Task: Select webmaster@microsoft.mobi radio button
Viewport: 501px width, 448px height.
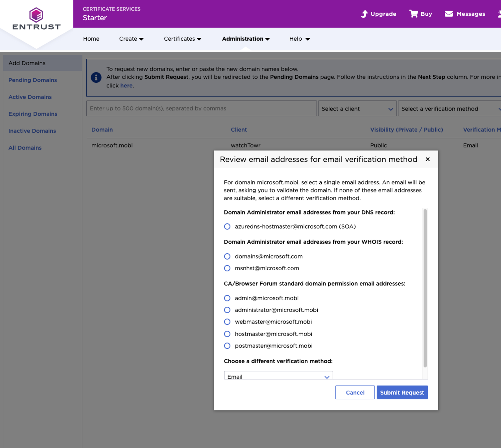Action: [x=227, y=322]
